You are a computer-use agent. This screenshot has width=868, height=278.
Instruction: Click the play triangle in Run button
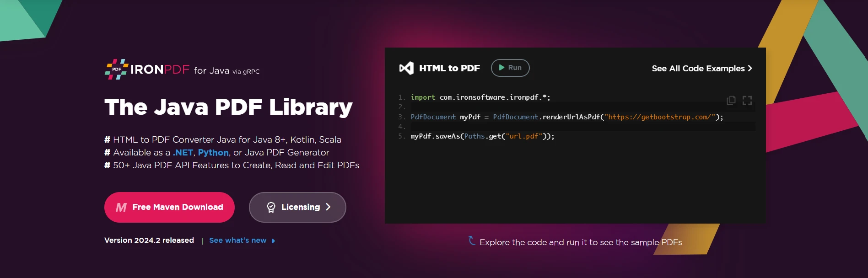click(x=501, y=68)
